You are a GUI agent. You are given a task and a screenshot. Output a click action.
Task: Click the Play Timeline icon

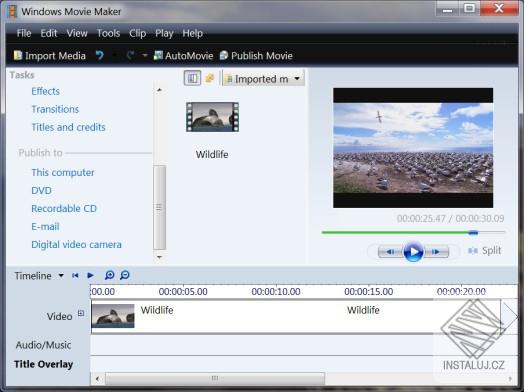[90, 275]
